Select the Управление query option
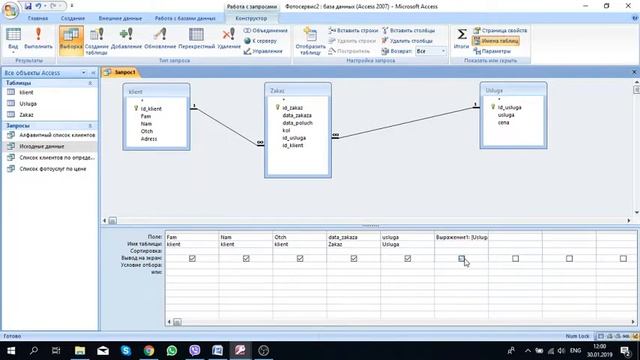The height and width of the screenshot is (360, 640). 263,51
